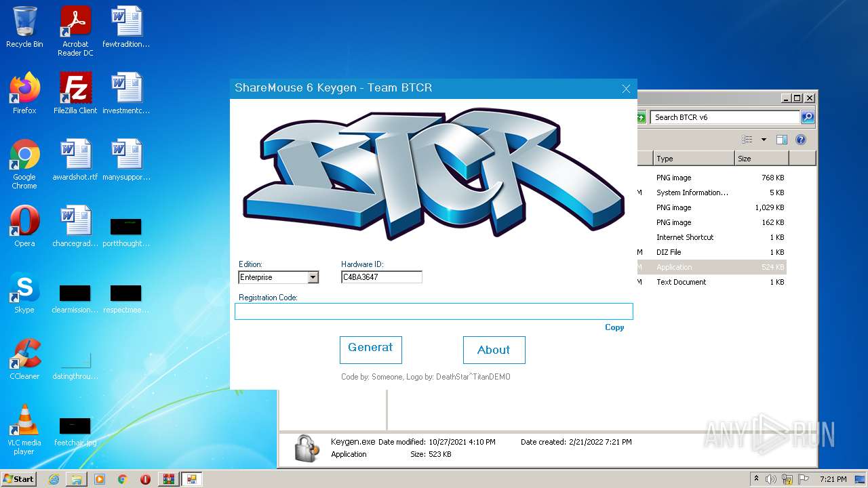Open Action Center flag icon
The width and height of the screenshot is (868, 488).
804,479
